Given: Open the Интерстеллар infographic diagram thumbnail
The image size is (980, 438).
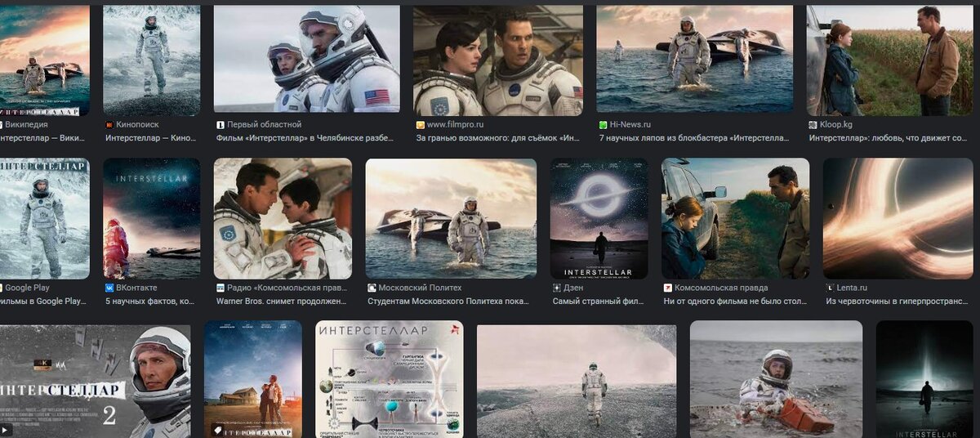Looking at the screenshot, I should point(390,379).
